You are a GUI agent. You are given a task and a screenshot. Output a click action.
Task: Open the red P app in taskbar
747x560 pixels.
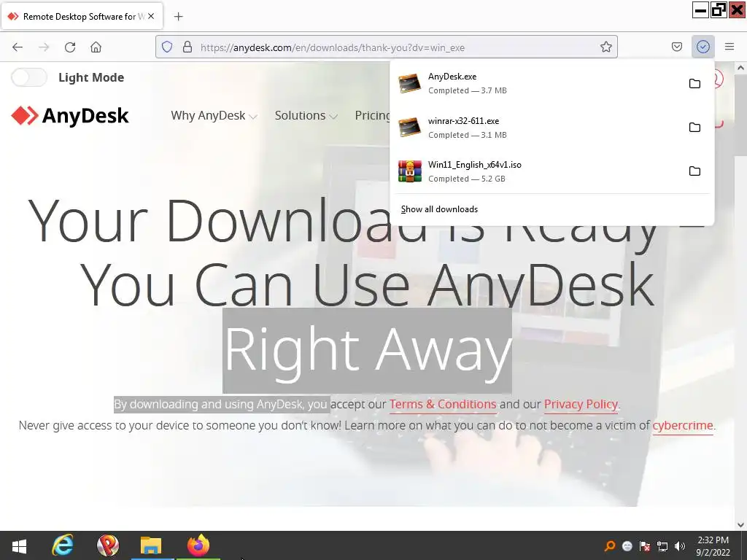click(x=108, y=545)
